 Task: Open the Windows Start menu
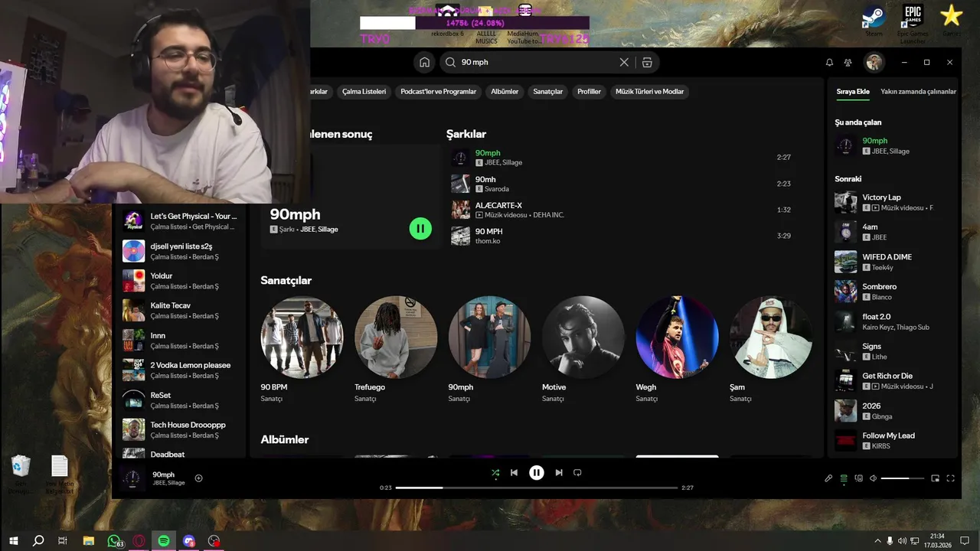(x=13, y=540)
